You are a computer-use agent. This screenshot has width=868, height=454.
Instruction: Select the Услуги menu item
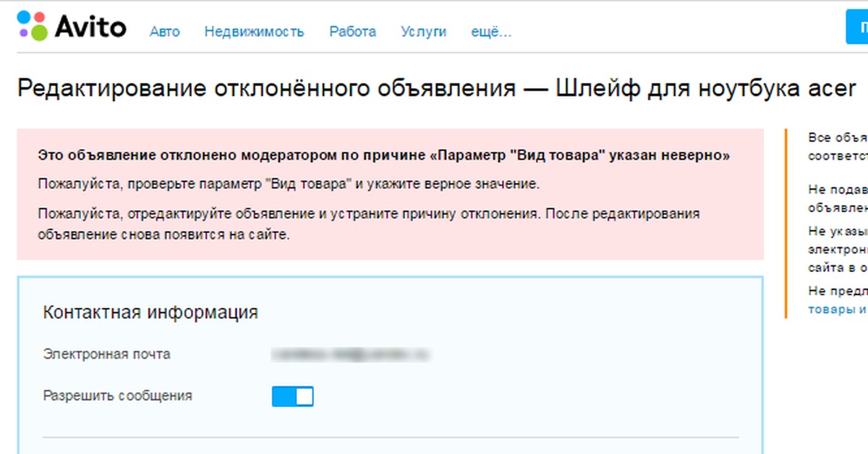(423, 32)
